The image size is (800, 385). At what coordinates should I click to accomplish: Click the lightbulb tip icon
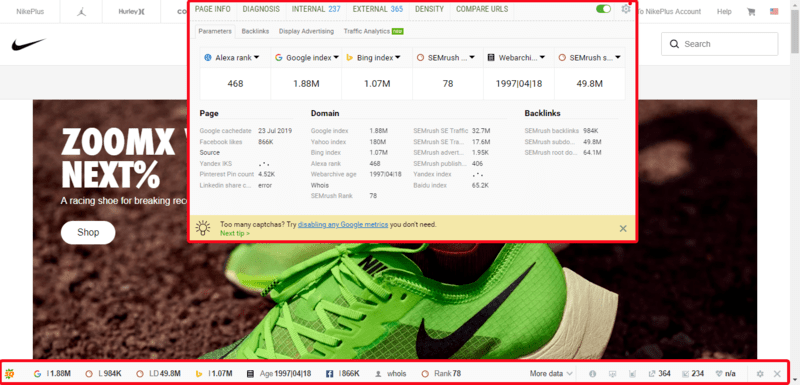click(203, 228)
